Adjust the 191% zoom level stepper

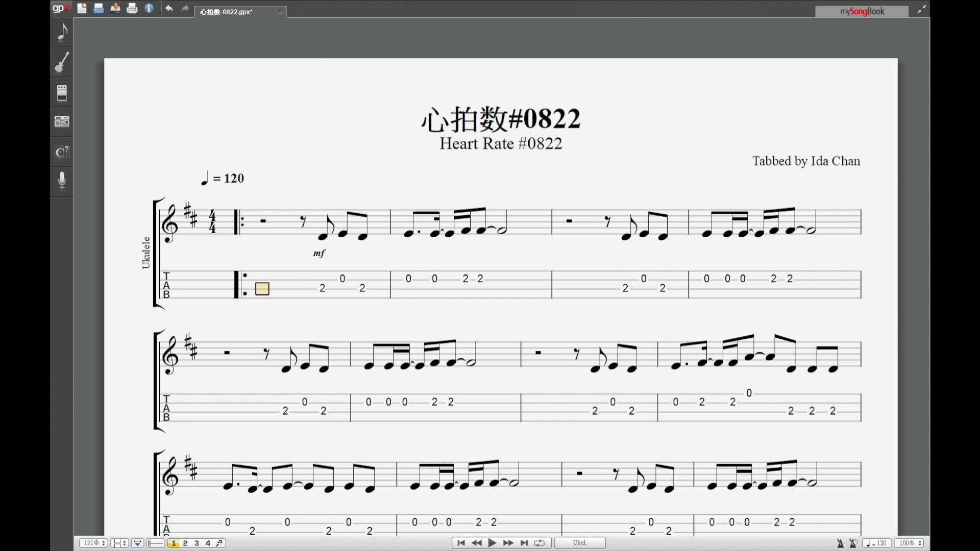point(93,543)
